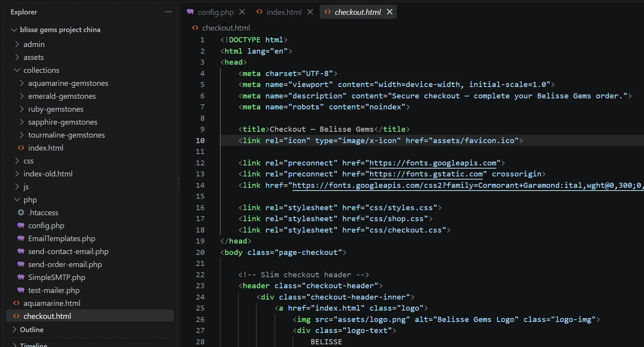Image resolution: width=644 pixels, height=347 pixels.
Task: Close the config.php editor tab
Action: click(242, 12)
